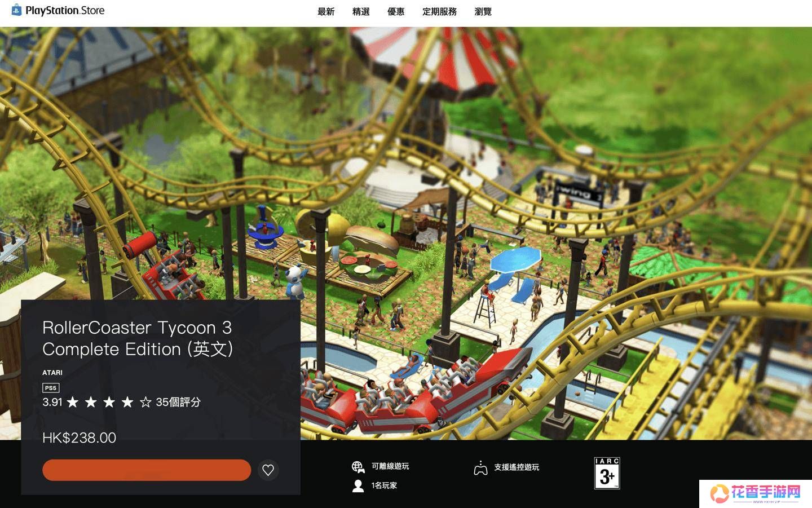Screen dimensions: 812x508
Task: Click the PlayStation Store bag logo icon
Action: pyautogui.click(x=16, y=10)
